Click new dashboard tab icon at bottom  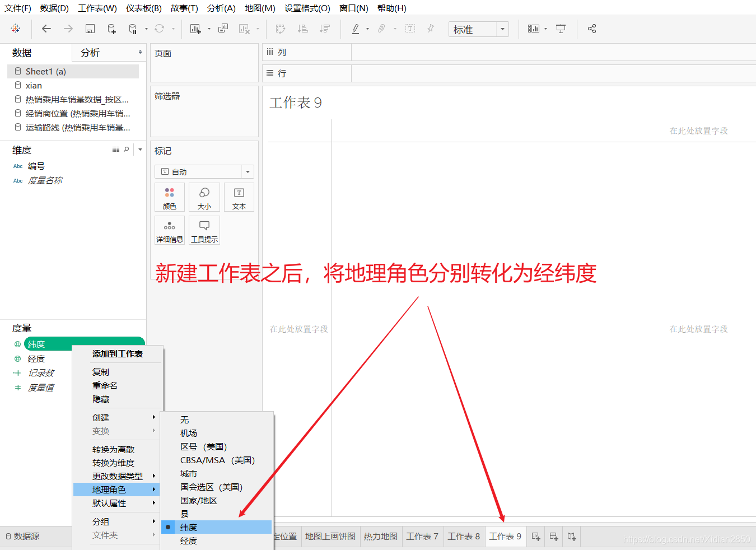(554, 537)
